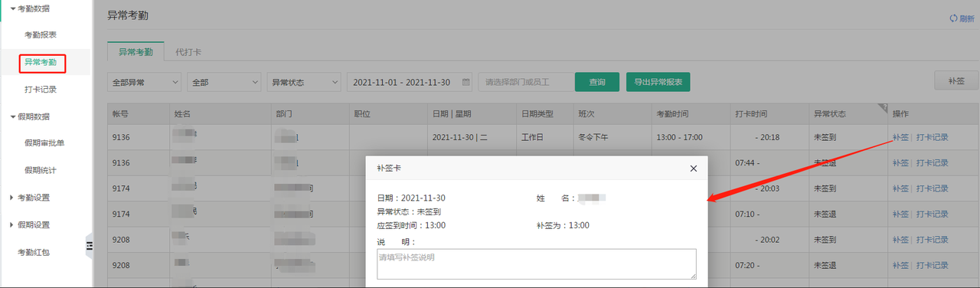Open the calendar icon in date range field

(x=466, y=82)
